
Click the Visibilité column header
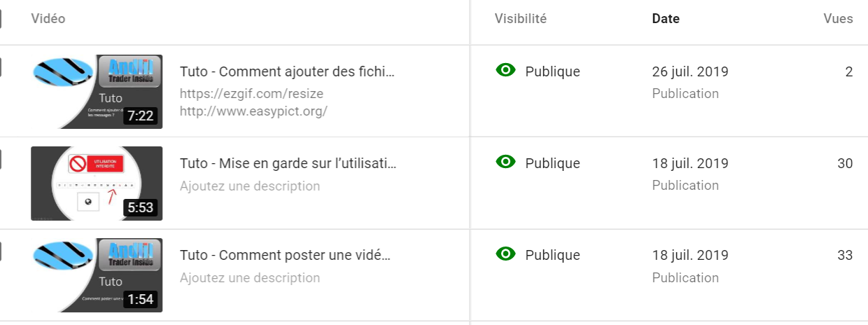pyautogui.click(x=520, y=19)
